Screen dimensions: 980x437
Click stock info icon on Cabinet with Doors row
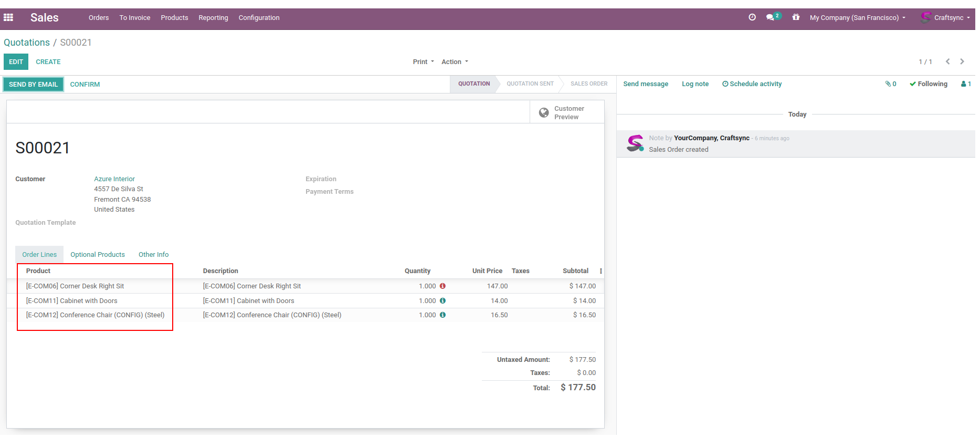(442, 301)
